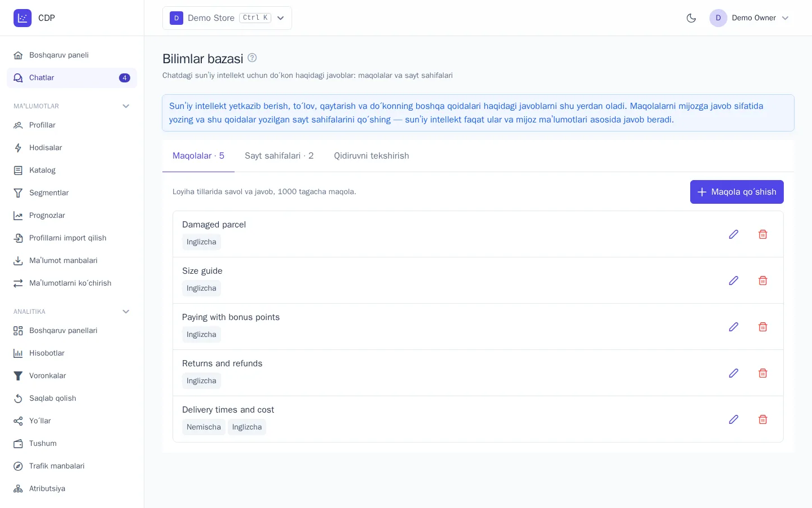Click the CDP logo icon

(23, 18)
